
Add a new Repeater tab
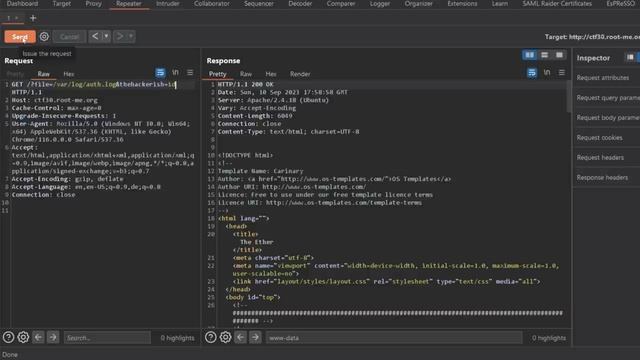(x=33, y=18)
